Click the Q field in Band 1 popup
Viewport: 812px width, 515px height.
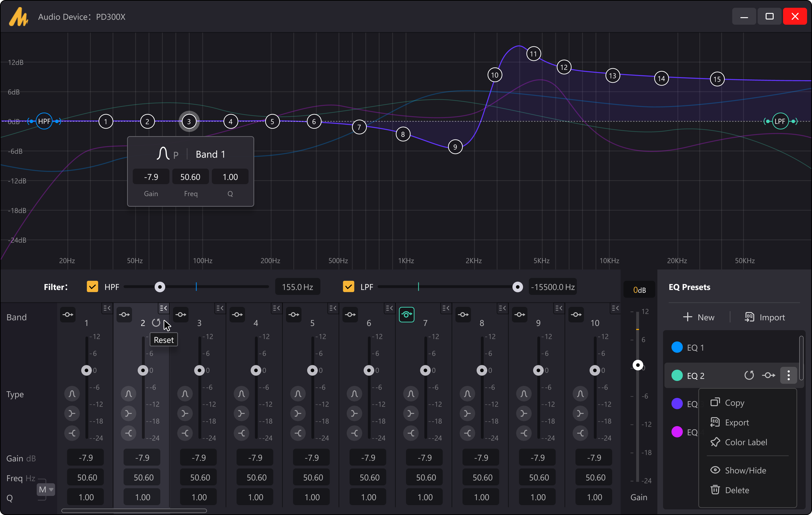[x=230, y=177]
